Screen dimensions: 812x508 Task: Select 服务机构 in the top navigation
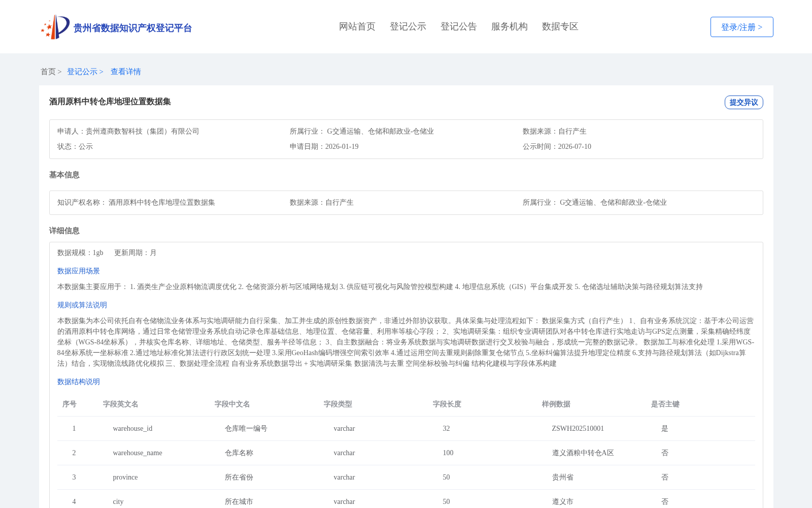pyautogui.click(x=510, y=26)
